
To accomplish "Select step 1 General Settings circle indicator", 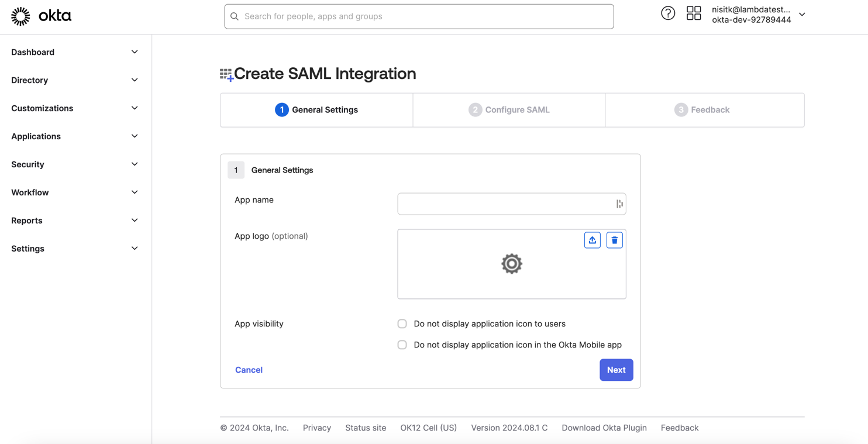I will tap(281, 109).
